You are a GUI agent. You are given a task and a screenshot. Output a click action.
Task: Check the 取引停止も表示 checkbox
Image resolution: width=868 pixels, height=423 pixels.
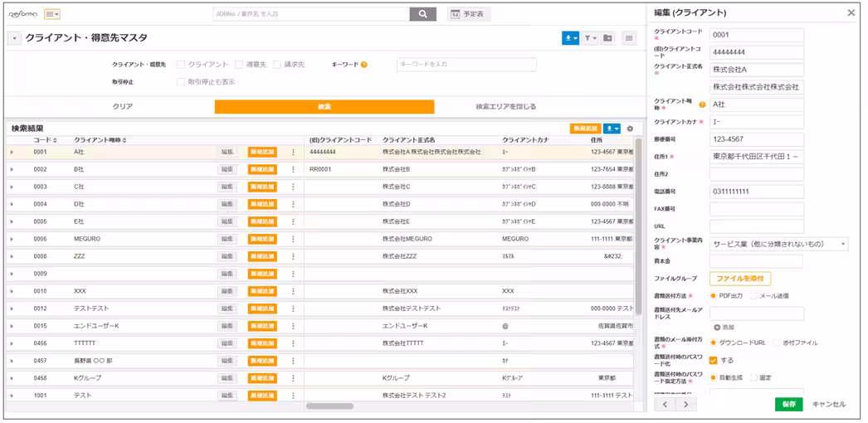[180, 82]
